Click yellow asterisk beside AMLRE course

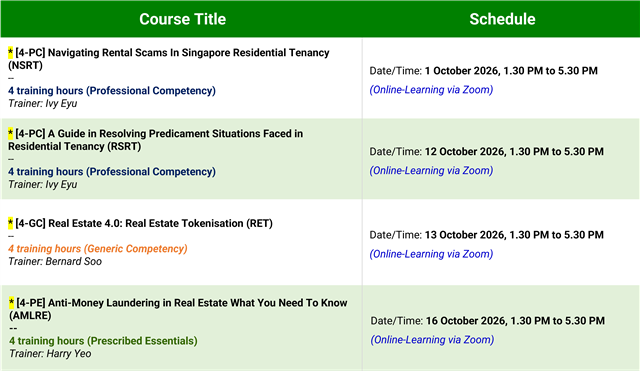tap(11, 302)
